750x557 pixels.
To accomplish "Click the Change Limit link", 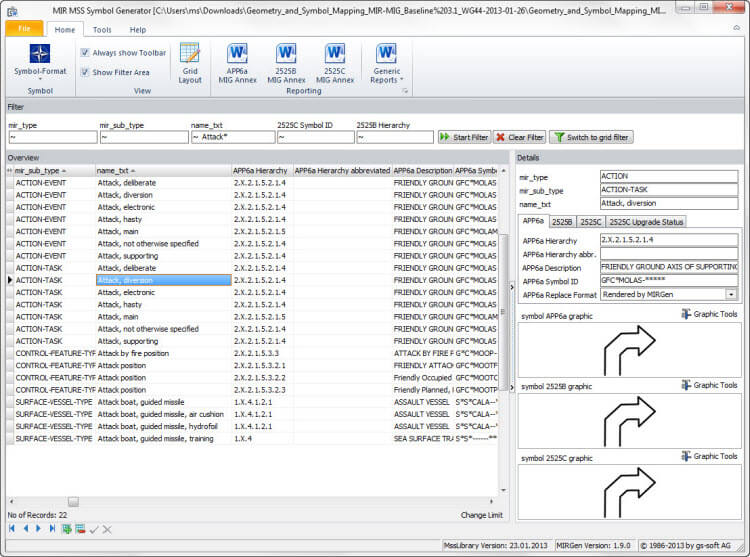I will [481, 515].
